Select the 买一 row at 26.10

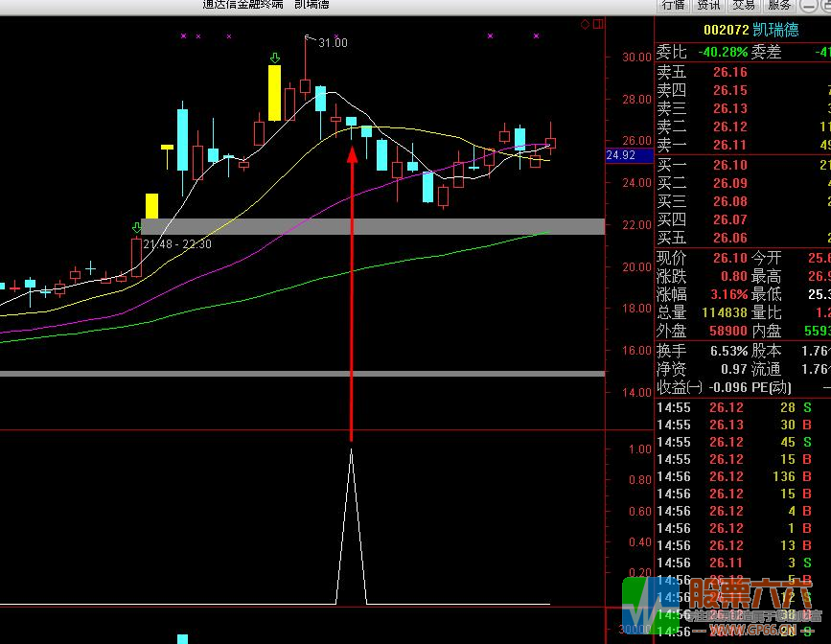click(743, 166)
